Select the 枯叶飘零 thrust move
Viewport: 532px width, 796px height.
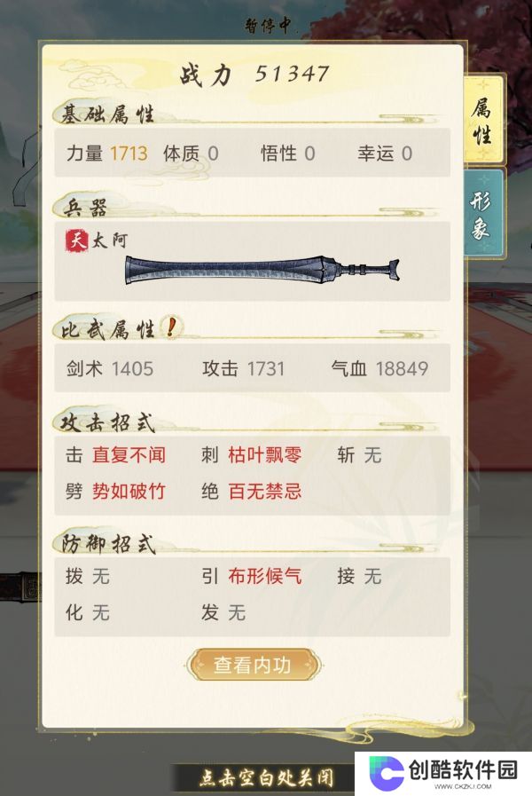265,455
